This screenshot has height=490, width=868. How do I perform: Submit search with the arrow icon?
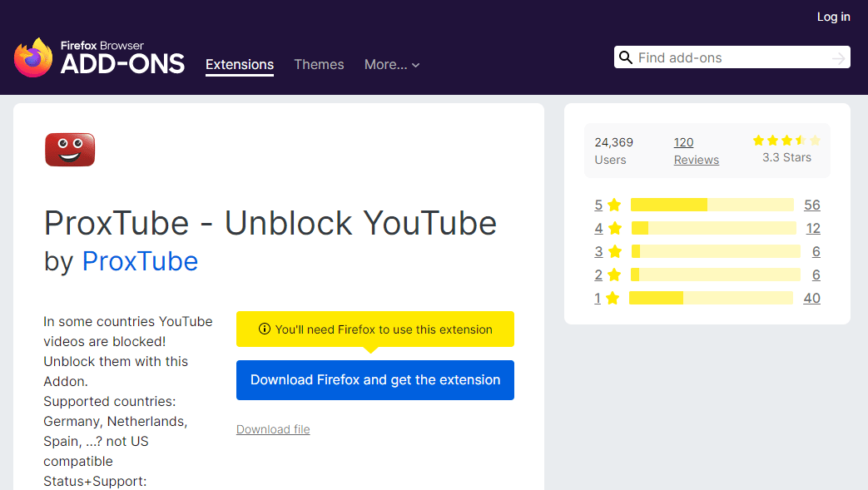pos(839,57)
